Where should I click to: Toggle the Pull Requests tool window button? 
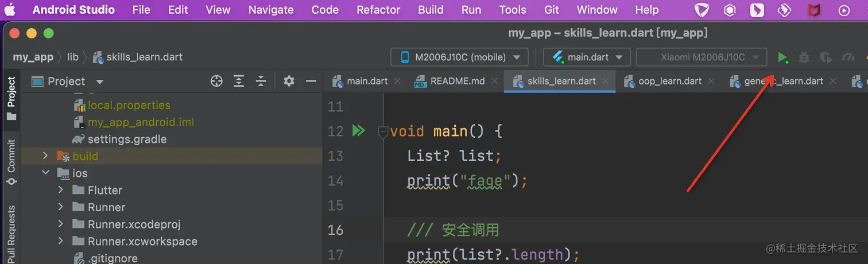click(11, 234)
